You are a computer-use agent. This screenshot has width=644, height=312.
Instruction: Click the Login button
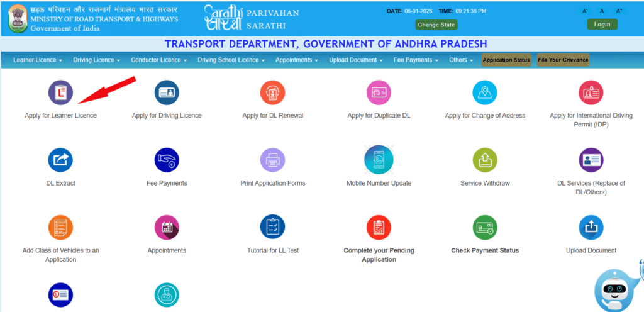coord(602,25)
